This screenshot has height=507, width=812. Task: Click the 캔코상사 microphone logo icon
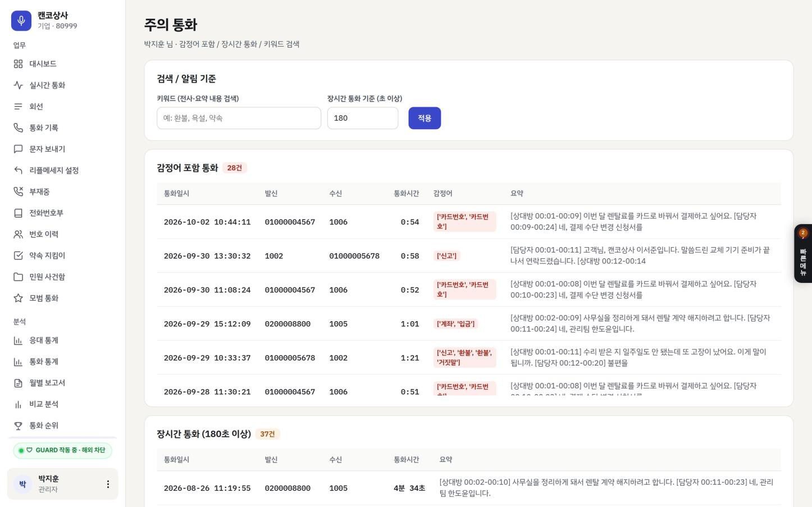coord(21,21)
